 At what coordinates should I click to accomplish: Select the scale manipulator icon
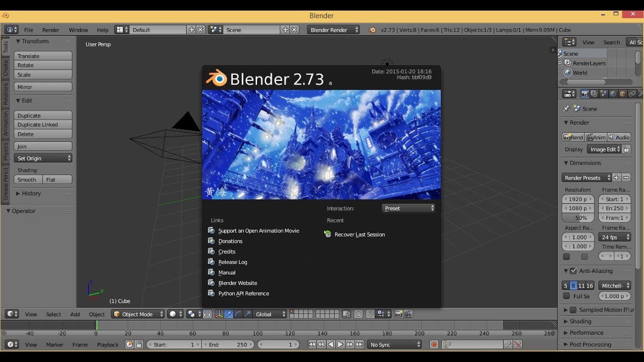(248, 314)
